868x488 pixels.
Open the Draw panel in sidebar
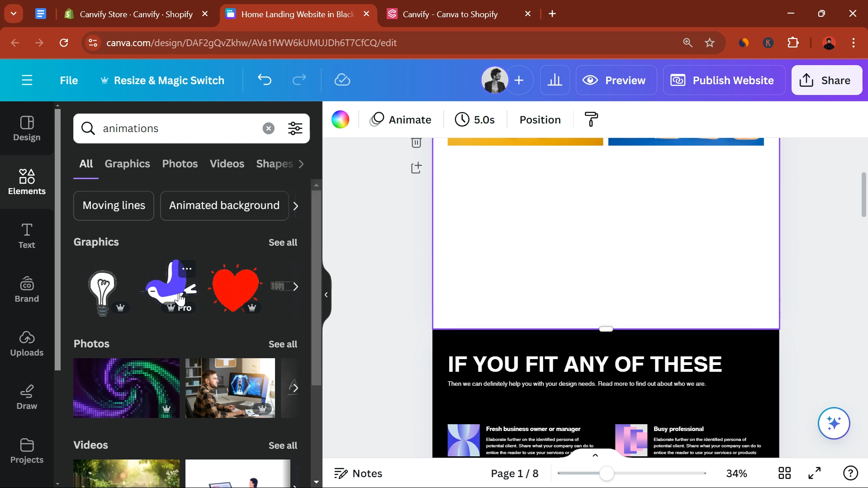(27, 397)
